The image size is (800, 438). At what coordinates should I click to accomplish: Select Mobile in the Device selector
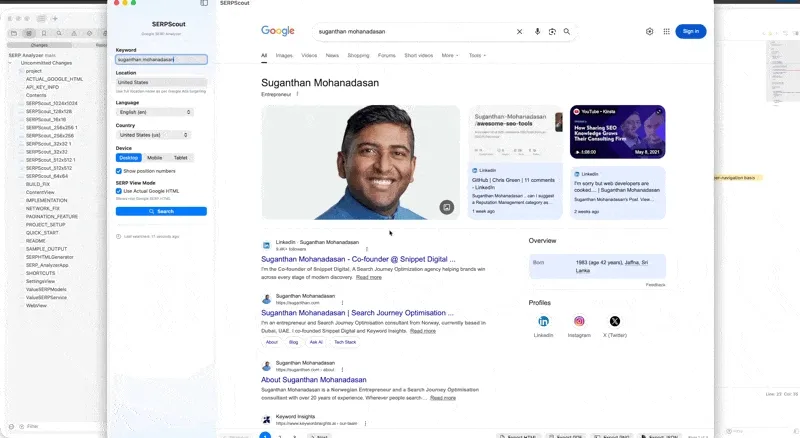tap(154, 158)
